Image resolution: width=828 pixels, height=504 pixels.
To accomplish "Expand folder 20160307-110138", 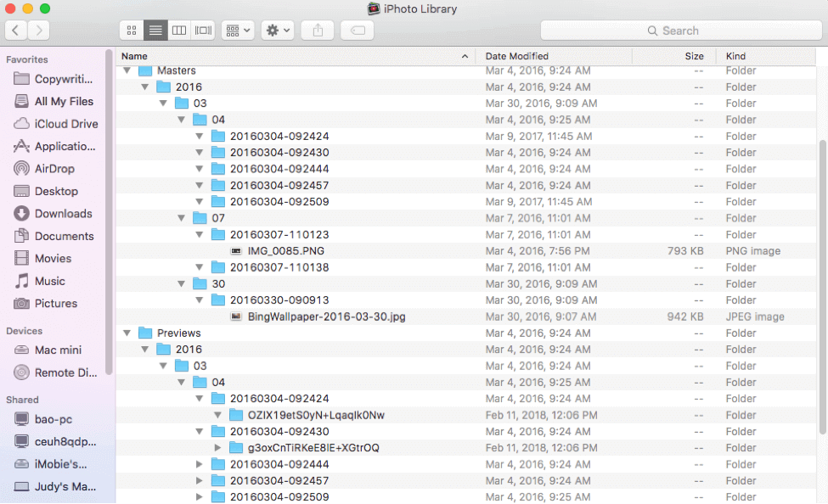I will point(199,267).
